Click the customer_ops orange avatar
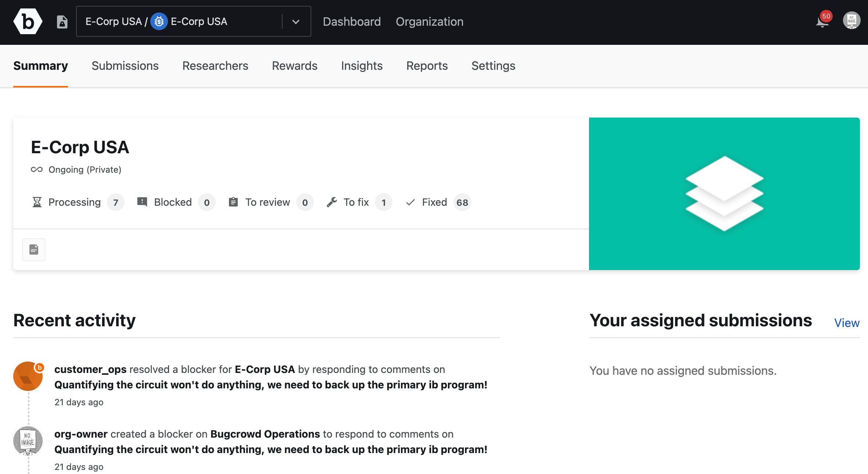This screenshot has height=474, width=868. (28, 376)
